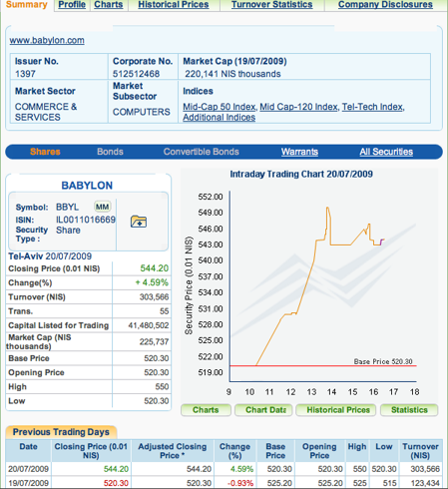Click Trans. value 55
Viewport: 448px width, 489px height.
click(165, 311)
